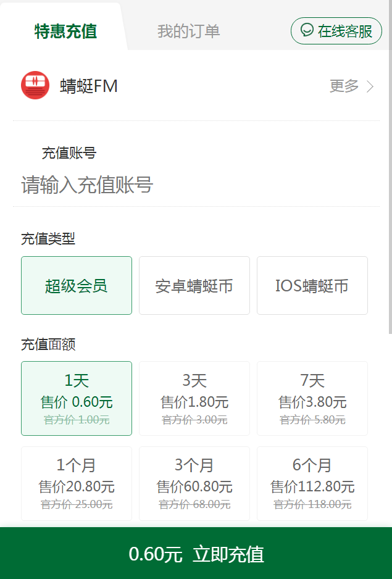Pick the 3个月 60.80元 plan
The width and height of the screenshot is (392, 579).
[194, 484]
